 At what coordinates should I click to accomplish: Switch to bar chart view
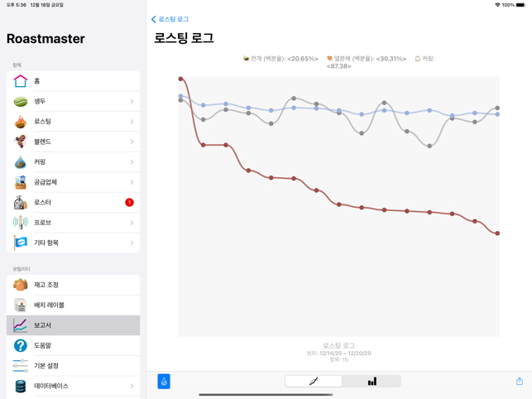pos(371,381)
